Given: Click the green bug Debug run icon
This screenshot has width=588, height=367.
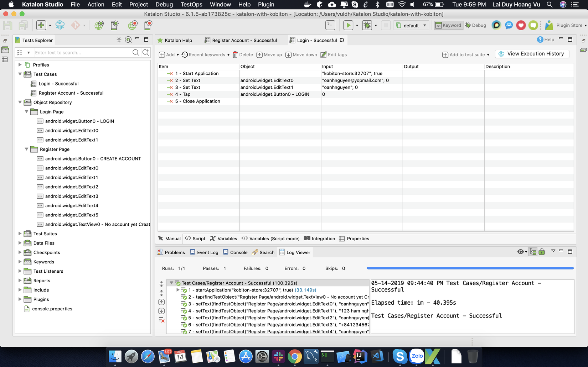Looking at the screenshot, I should click(x=367, y=25).
